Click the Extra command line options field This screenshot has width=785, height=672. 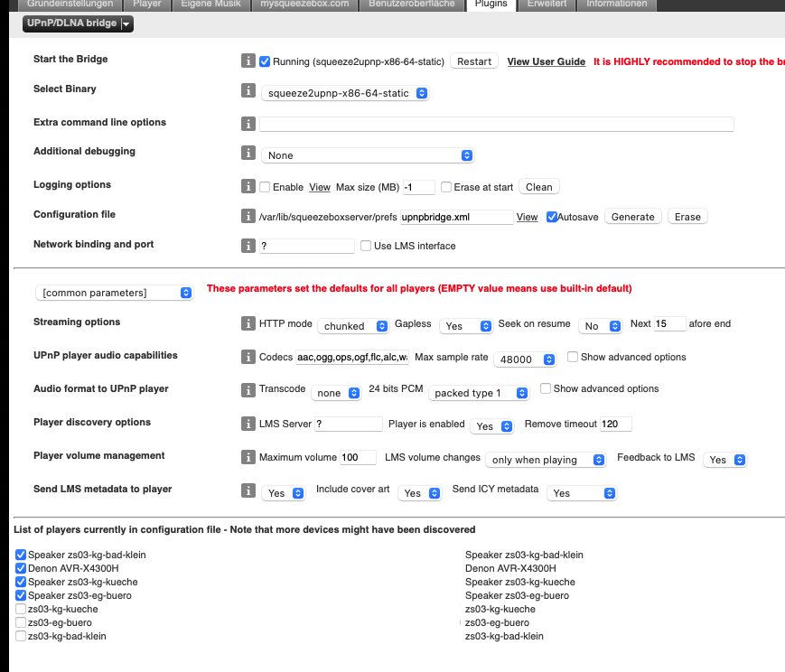(496, 125)
